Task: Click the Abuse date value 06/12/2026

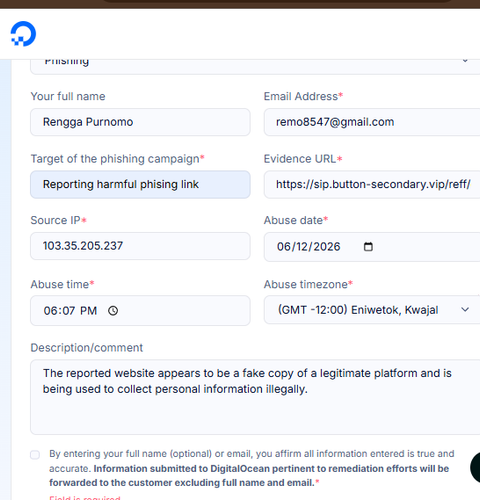Action: 308,247
